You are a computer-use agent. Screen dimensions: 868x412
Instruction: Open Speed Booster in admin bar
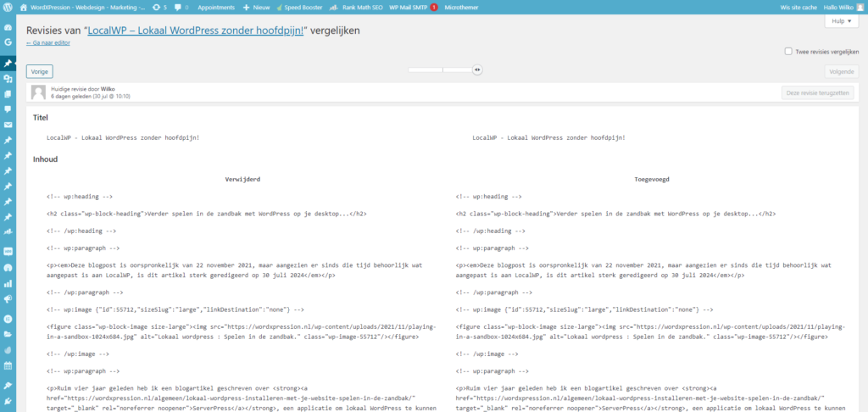pos(299,8)
